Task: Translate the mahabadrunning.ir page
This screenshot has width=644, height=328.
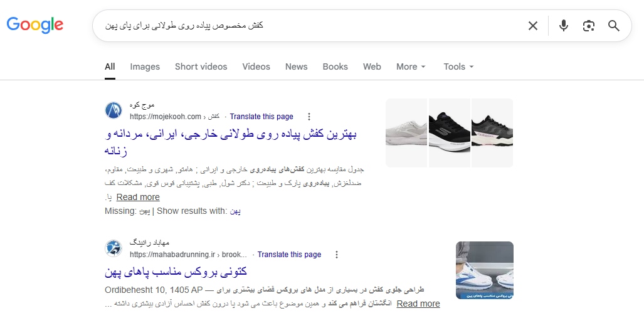Action: 289,255
